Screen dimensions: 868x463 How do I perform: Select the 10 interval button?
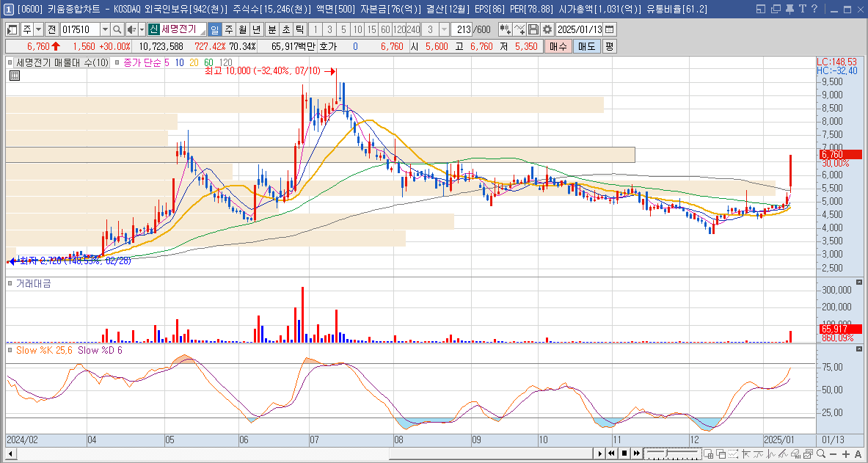coord(357,29)
